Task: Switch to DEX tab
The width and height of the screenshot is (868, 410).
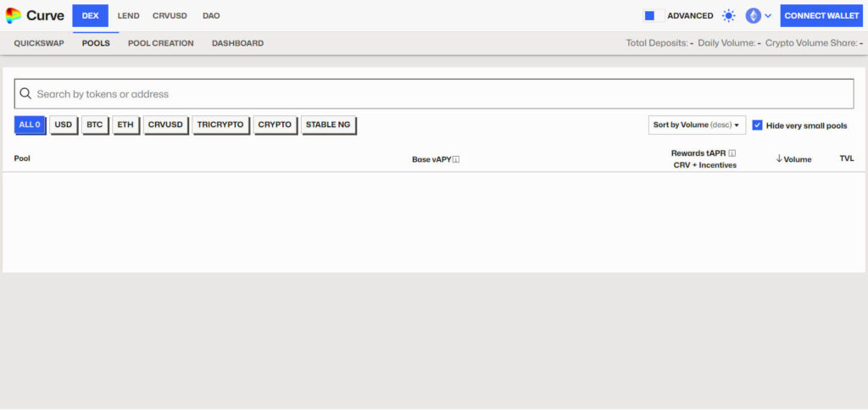Action: (x=90, y=16)
